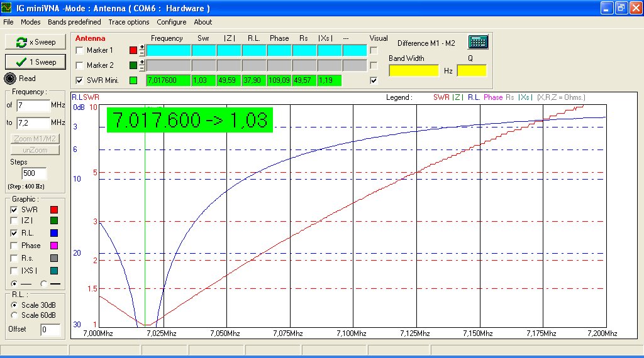Open the Configure menu
This screenshot has width=644, height=358.
tap(171, 22)
